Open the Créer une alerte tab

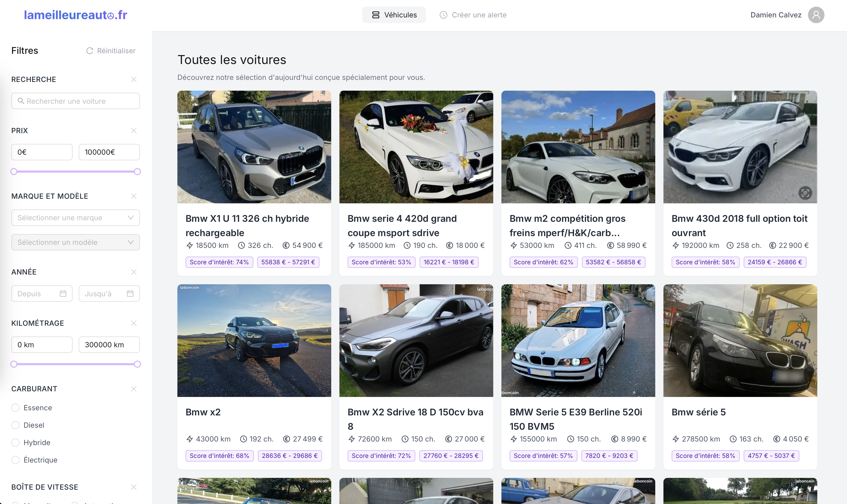(473, 15)
